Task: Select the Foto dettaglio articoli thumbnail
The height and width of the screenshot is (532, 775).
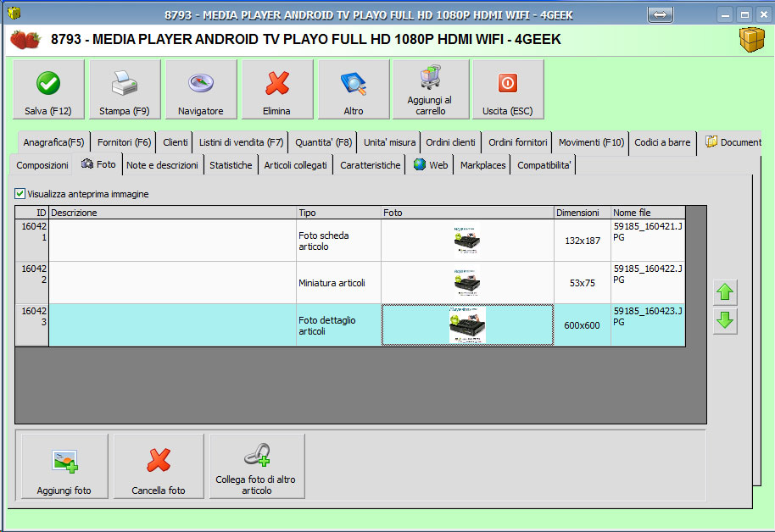Action: pyautogui.click(x=467, y=325)
